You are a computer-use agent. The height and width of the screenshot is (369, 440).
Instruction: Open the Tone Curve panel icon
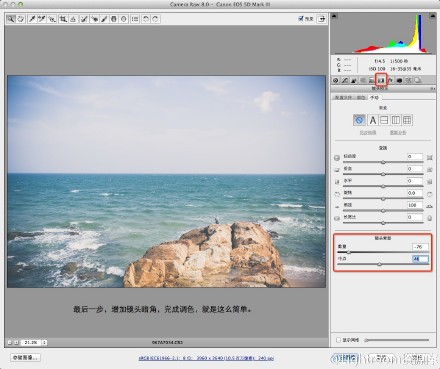[x=345, y=80]
